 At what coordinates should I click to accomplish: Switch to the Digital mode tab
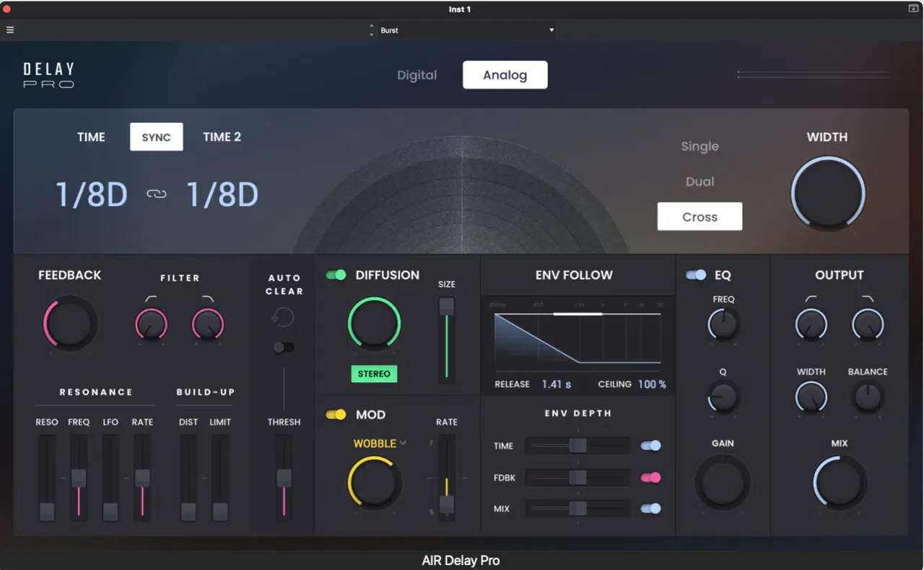417,75
